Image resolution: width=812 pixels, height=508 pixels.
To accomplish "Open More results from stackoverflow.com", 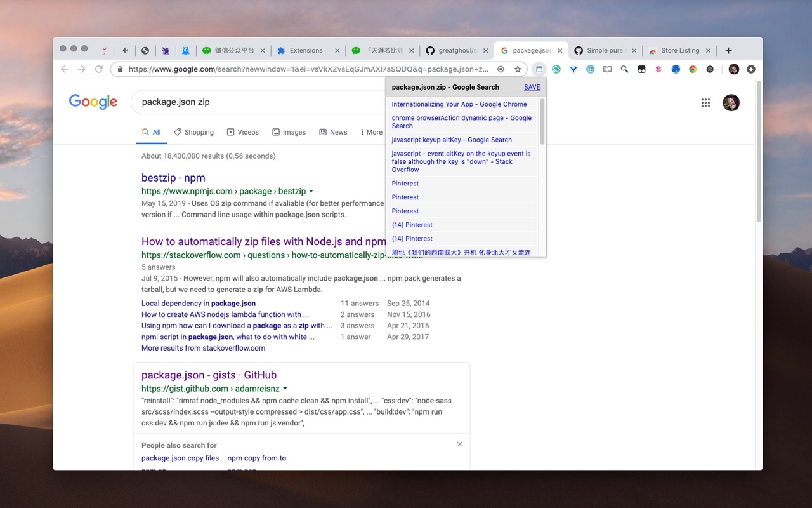I will pyautogui.click(x=203, y=348).
